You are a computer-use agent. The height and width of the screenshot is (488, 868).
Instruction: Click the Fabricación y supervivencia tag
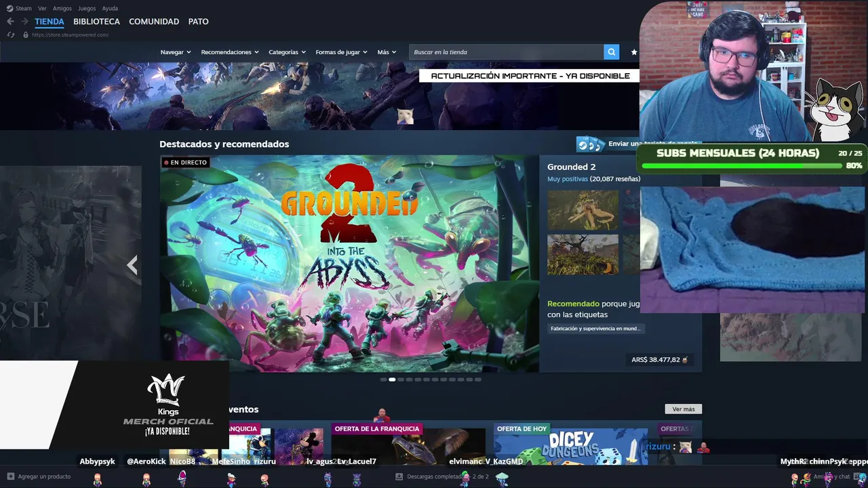[595, 329]
